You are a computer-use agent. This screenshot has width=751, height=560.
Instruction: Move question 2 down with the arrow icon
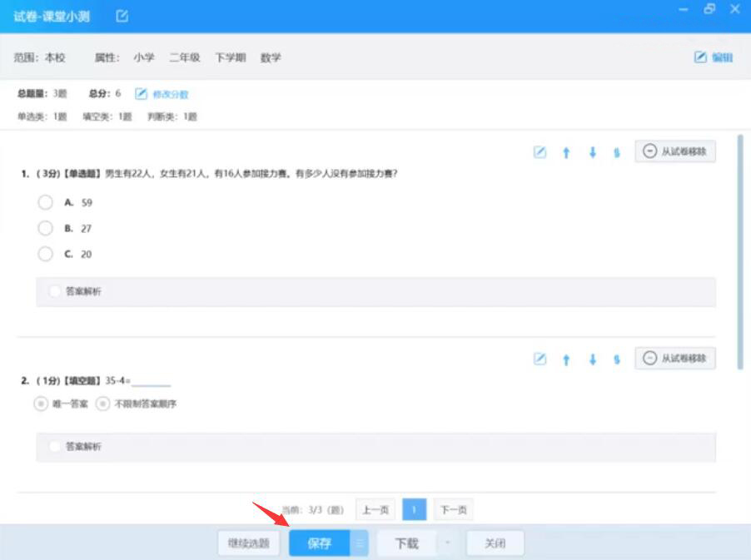point(593,359)
